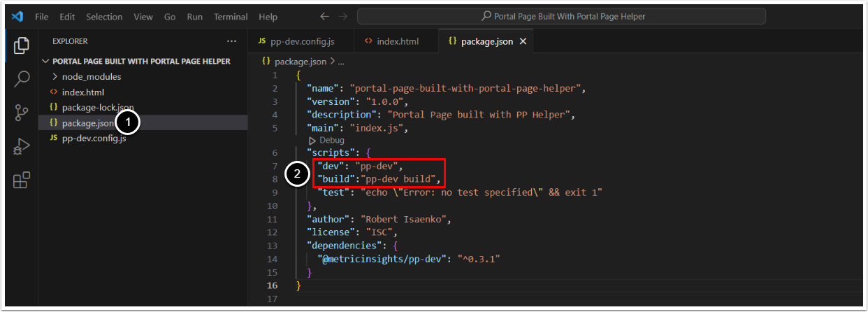This screenshot has height=312, width=868.
Task: Click the command center search box
Action: pos(561,16)
